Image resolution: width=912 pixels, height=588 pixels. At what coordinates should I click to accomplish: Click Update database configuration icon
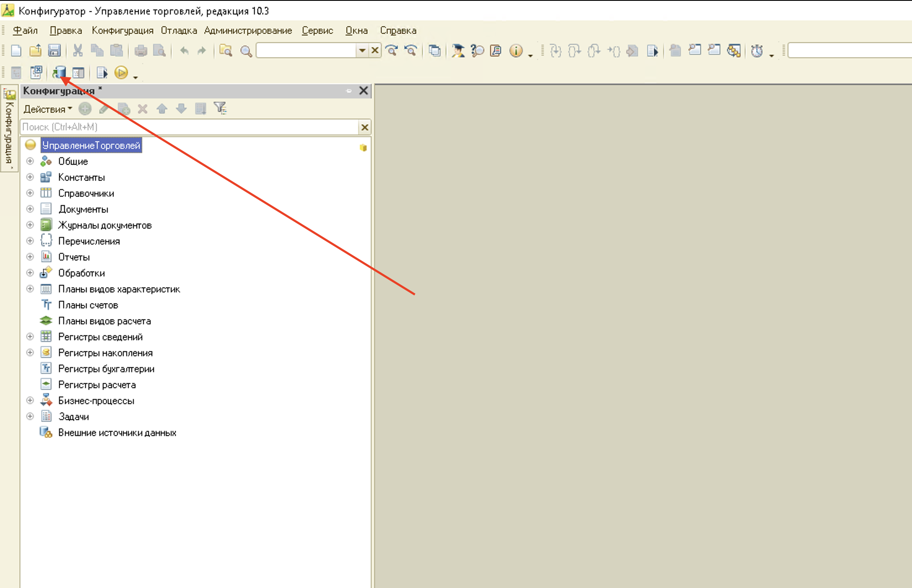coord(59,73)
